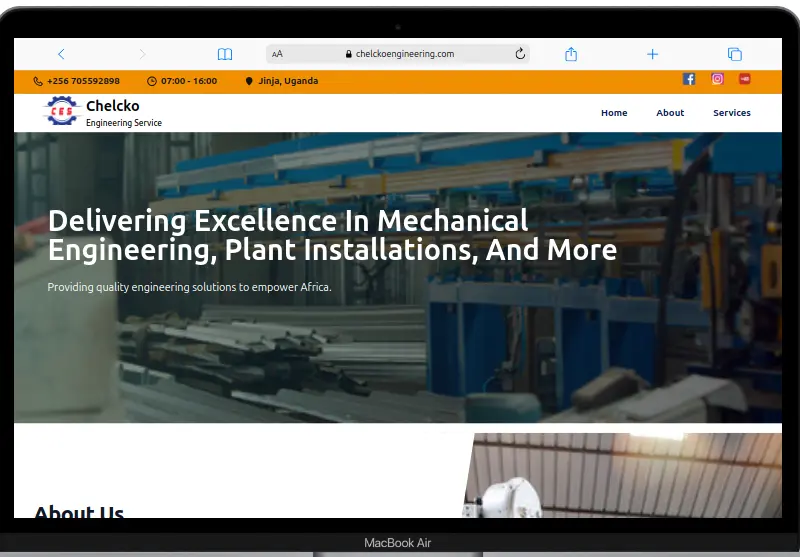This screenshot has width=800, height=557.
Task: Open the Facebook social icon
Action: click(689, 79)
